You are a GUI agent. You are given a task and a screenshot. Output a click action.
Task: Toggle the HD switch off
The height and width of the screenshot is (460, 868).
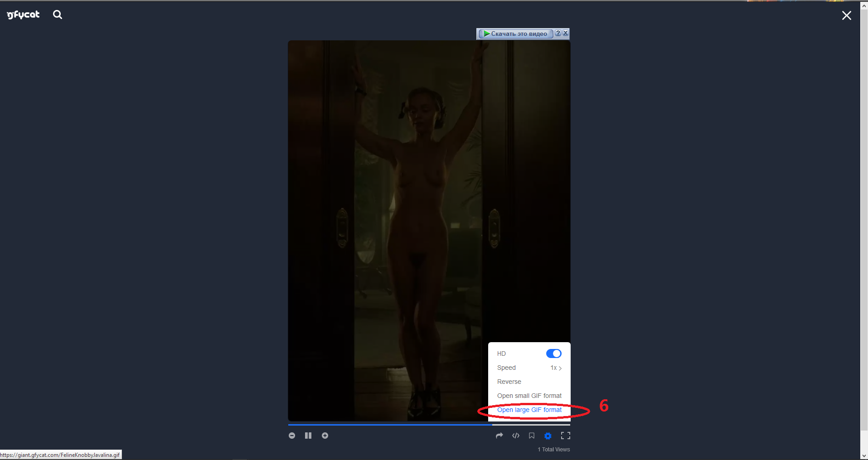click(553, 353)
